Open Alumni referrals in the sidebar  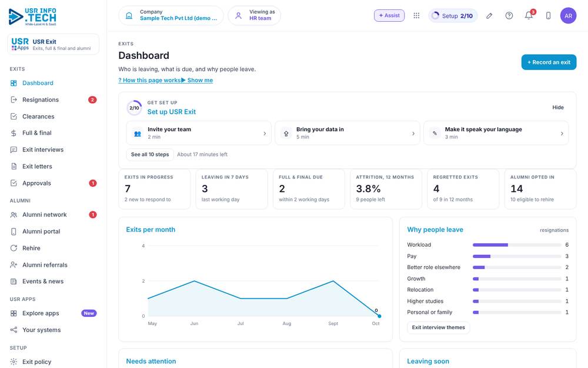coord(54,265)
